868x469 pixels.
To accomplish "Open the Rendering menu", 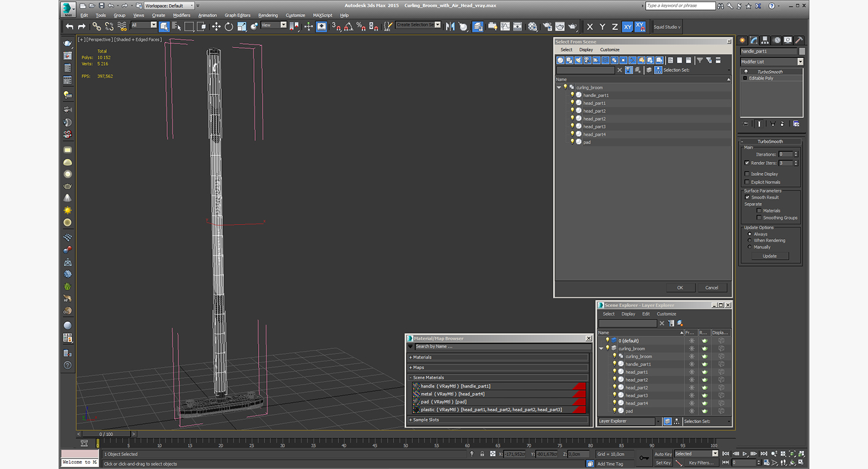I will tap(268, 15).
